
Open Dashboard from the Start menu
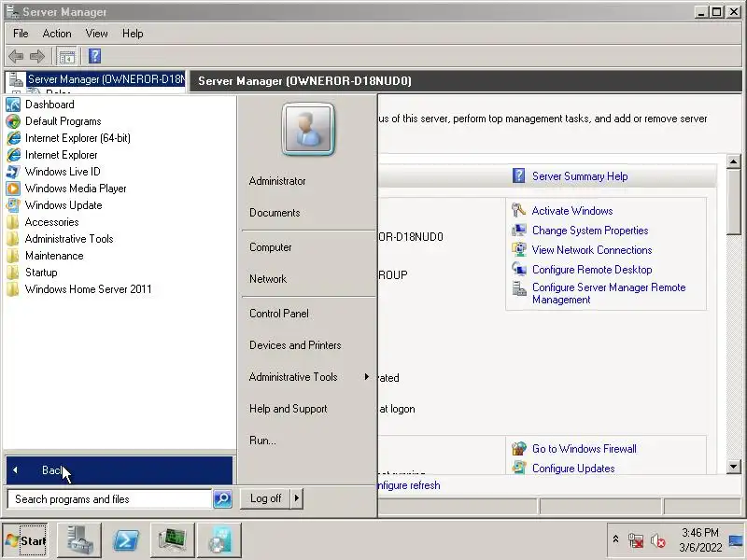[49, 105]
